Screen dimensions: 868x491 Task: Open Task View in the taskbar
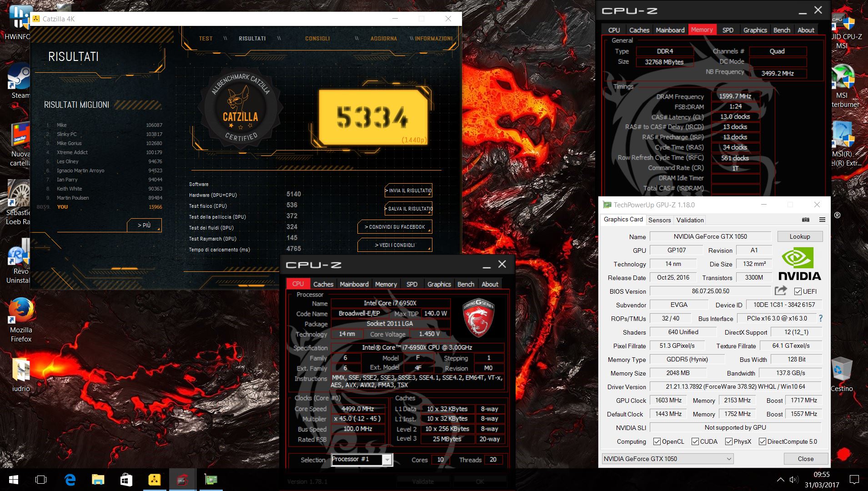coord(41,480)
